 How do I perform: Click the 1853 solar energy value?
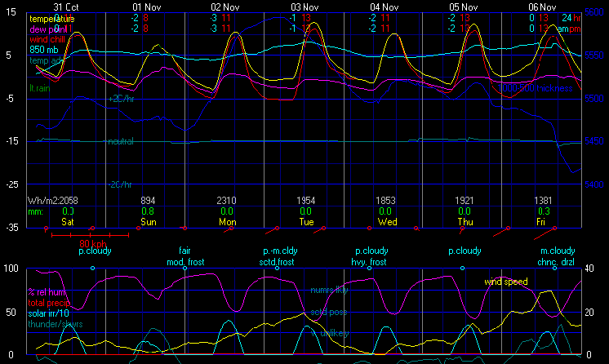pos(385,201)
